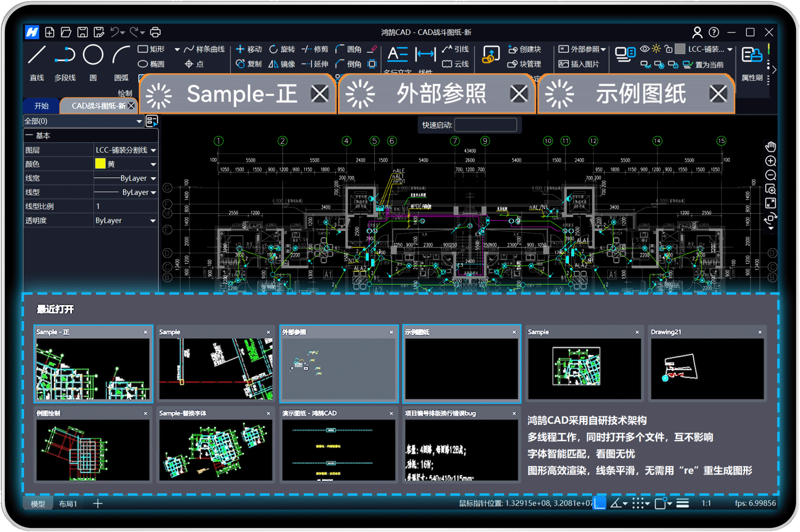Screen dimensions: 800x532
Task: Switch to the 开始 tab
Action: pos(41,106)
